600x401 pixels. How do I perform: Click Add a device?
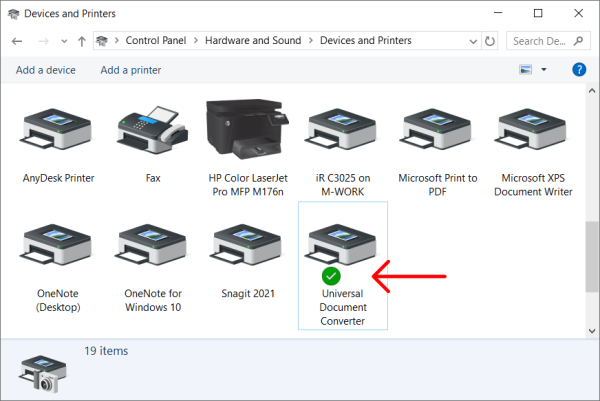point(46,70)
